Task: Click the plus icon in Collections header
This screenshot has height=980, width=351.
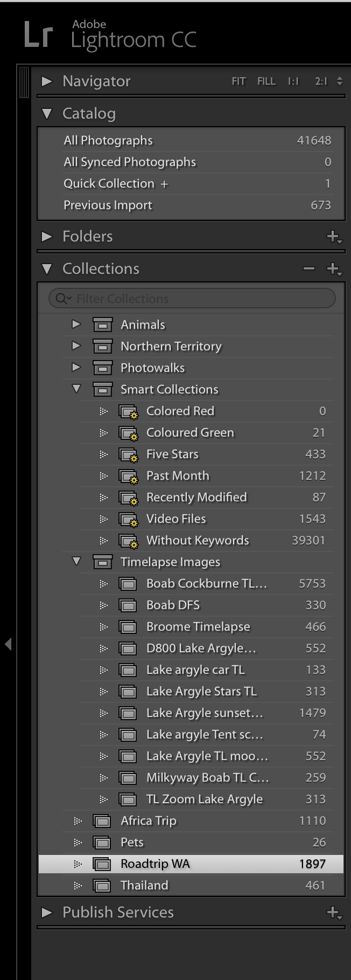Action: click(333, 268)
